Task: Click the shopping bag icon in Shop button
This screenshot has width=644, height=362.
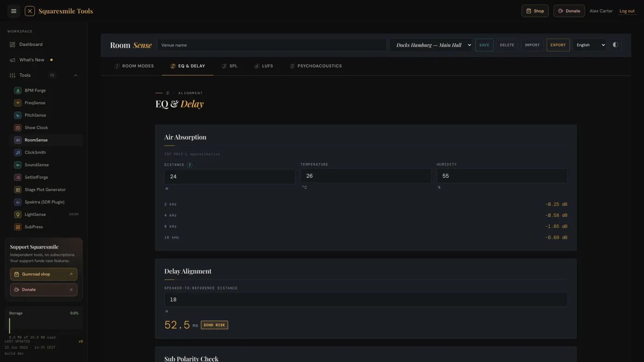Action: [529, 11]
